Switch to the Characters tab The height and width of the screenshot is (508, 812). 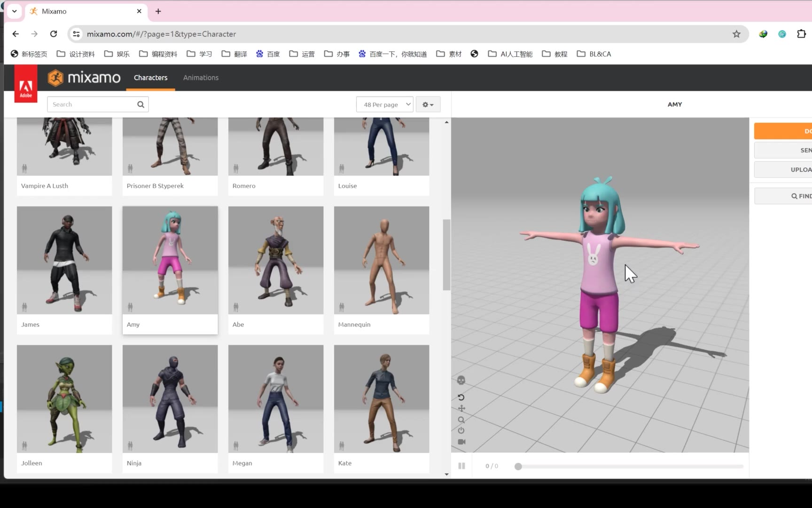150,78
